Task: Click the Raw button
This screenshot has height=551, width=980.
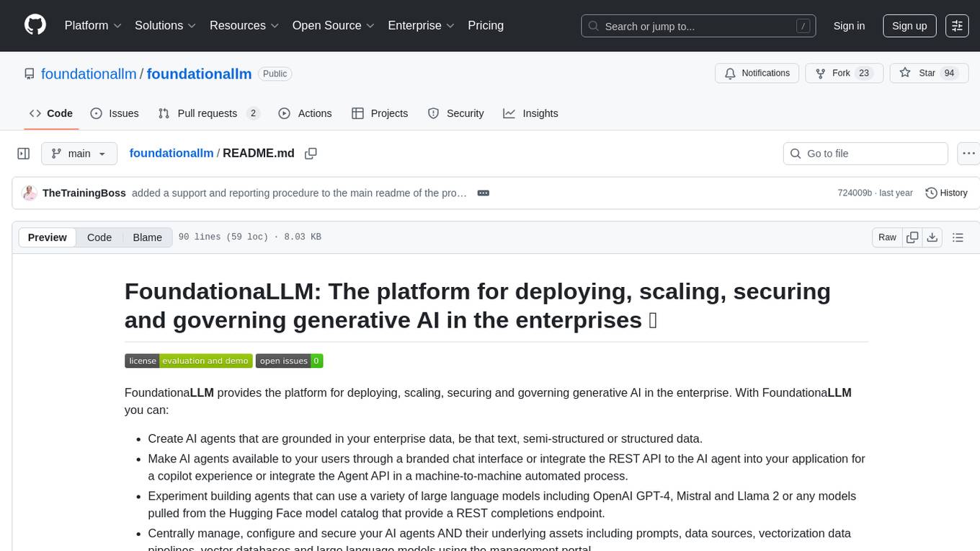Action: [x=888, y=237]
